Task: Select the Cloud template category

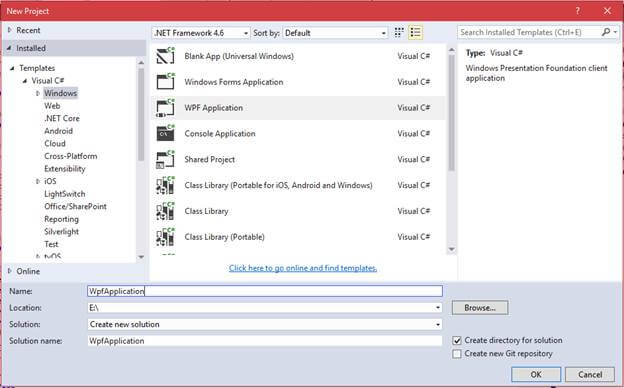Action: pyautogui.click(x=55, y=144)
